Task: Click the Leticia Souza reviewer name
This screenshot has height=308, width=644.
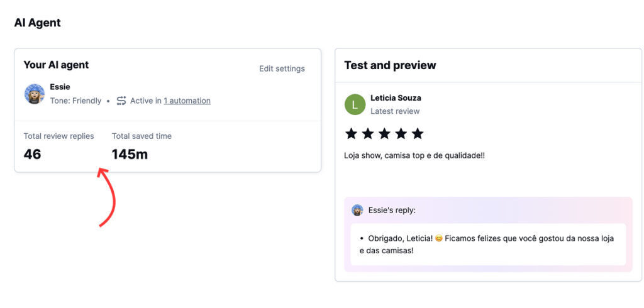Action: tap(396, 98)
